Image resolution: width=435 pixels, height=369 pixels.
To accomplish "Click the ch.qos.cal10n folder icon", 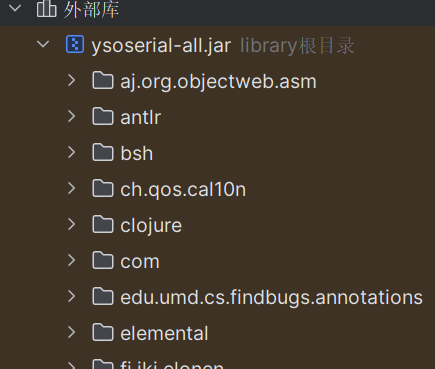I will pyautogui.click(x=103, y=188).
